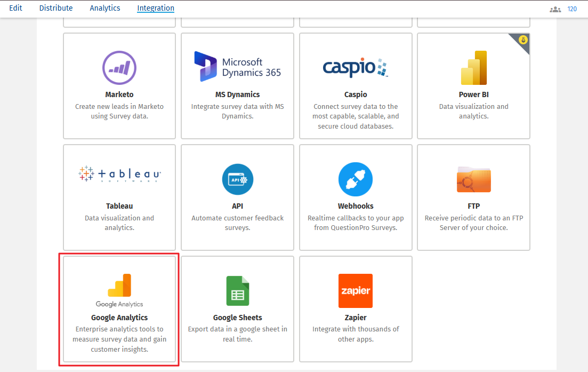
Task: Click the green Google Sheets icon
Action: [238, 291]
